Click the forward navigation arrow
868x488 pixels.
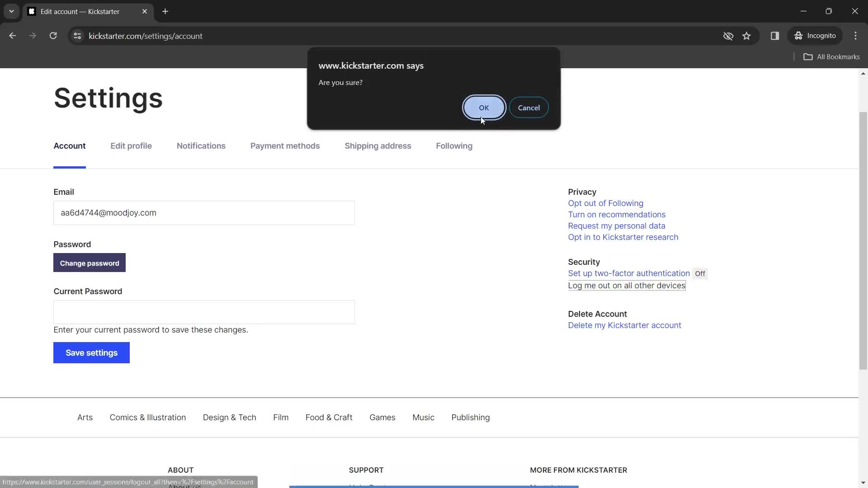click(x=33, y=36)
